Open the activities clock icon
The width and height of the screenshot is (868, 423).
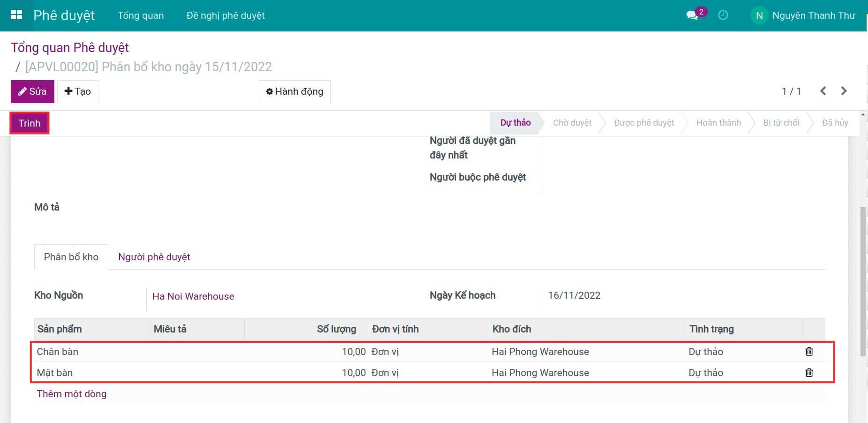pyautogui.click(x=723, y=15)
